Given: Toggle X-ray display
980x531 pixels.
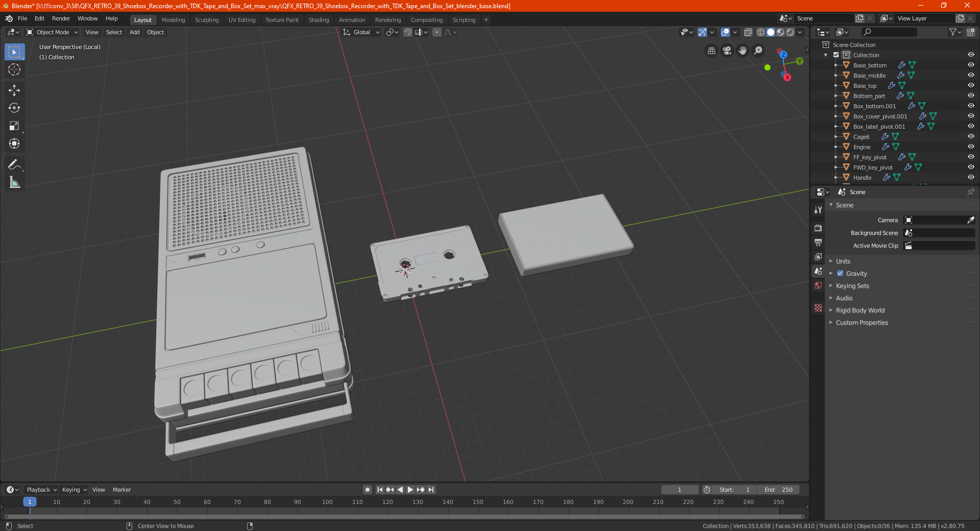Looking at the screenshot, I should click(748, 32).
